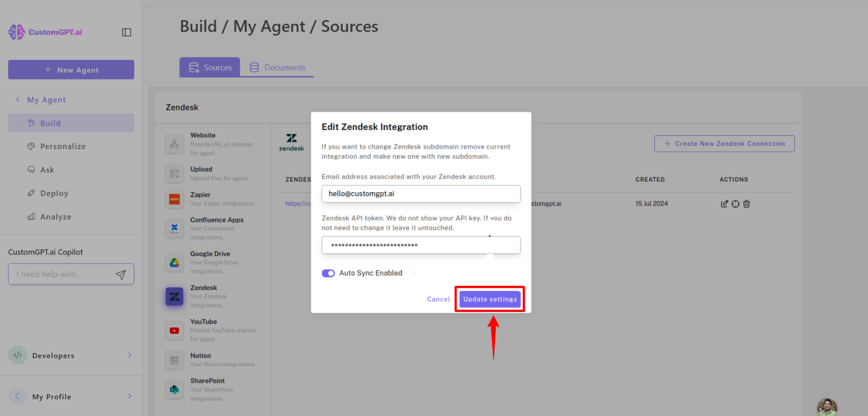Viewport: 868px width, 416px height.
Task: Select the Website source label
Action: pyautogui.click(x=203, y=135)
